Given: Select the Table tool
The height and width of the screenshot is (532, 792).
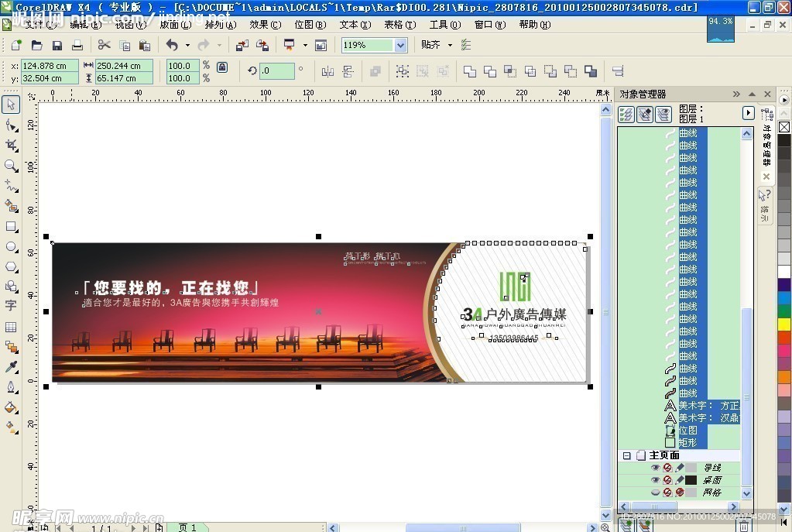Looking at the screenshot, I should (11, 327).
